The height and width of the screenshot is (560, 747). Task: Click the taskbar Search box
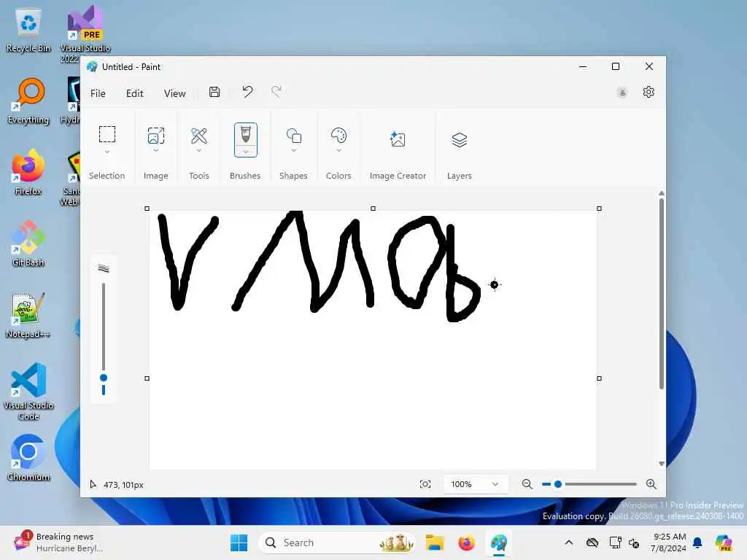337,542
